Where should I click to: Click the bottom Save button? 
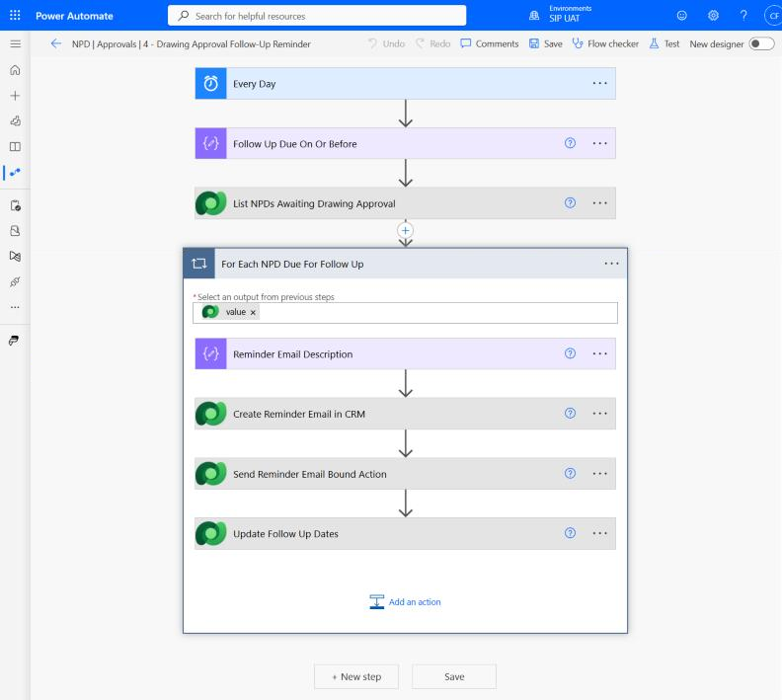[x=454, y=676]
